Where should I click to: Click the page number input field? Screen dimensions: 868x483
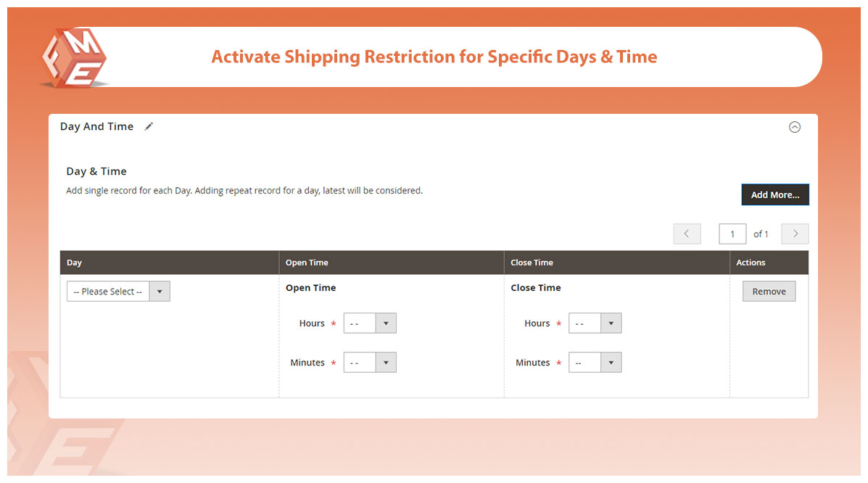tap(732, 234)
